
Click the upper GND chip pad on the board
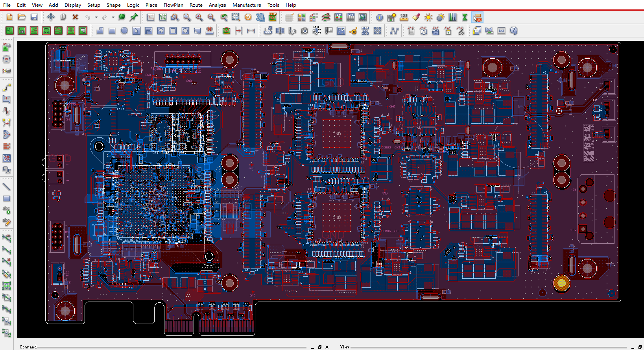click(x=336, y=133)
